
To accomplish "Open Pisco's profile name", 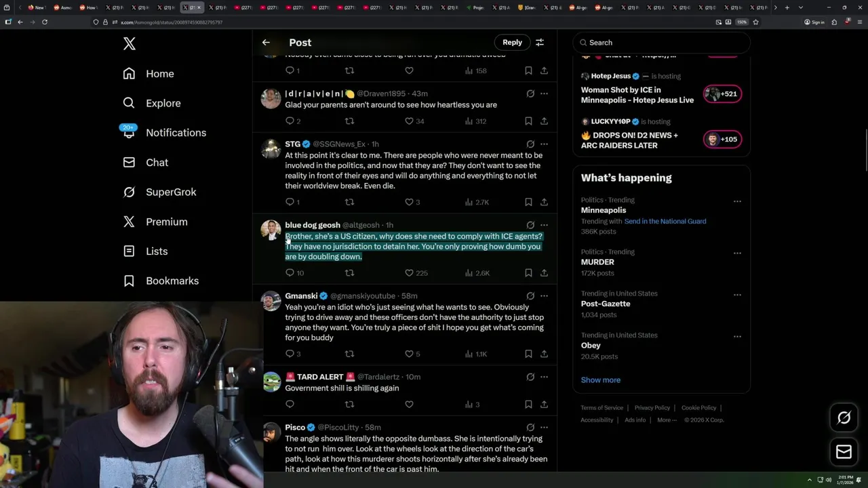I will [295, 428].
